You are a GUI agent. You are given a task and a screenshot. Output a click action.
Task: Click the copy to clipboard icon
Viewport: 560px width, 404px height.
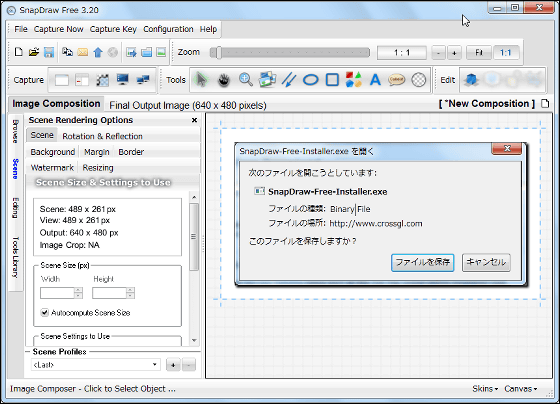coord(67,53)
